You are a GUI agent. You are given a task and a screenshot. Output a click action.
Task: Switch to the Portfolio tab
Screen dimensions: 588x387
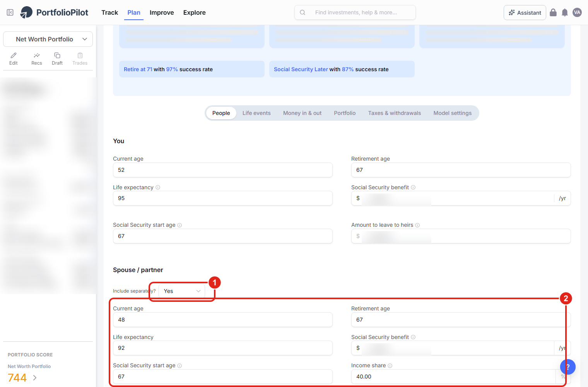coord(345,113)
